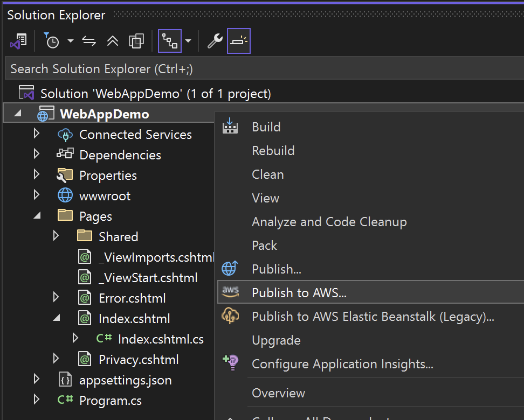Expand the appsettings.json node

[x=37, y=379]
